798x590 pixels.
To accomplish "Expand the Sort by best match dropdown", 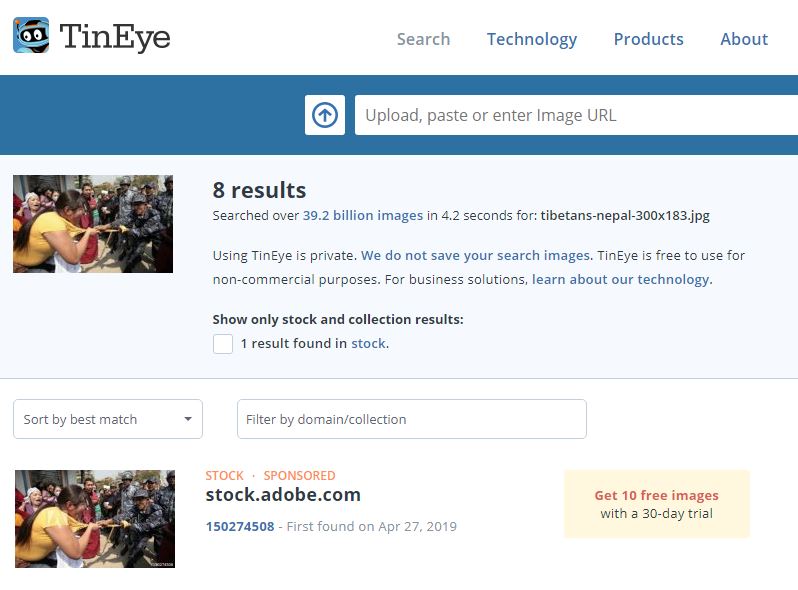I will tap(108, 419).
